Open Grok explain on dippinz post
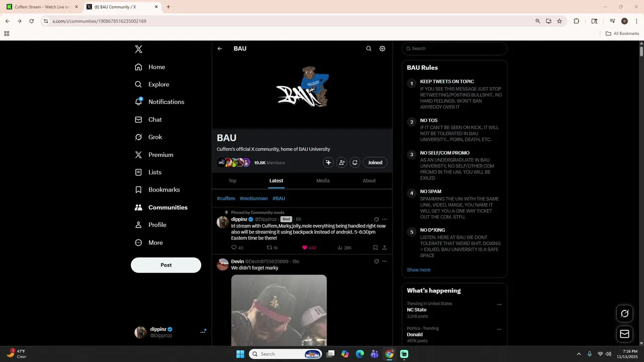644x362 pixels. point(376,219)
